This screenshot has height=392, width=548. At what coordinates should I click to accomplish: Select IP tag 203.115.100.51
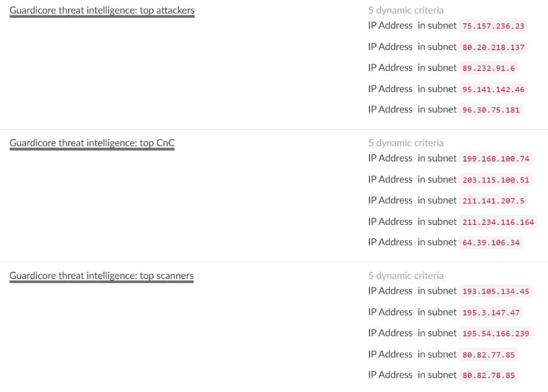click(495, 180)
